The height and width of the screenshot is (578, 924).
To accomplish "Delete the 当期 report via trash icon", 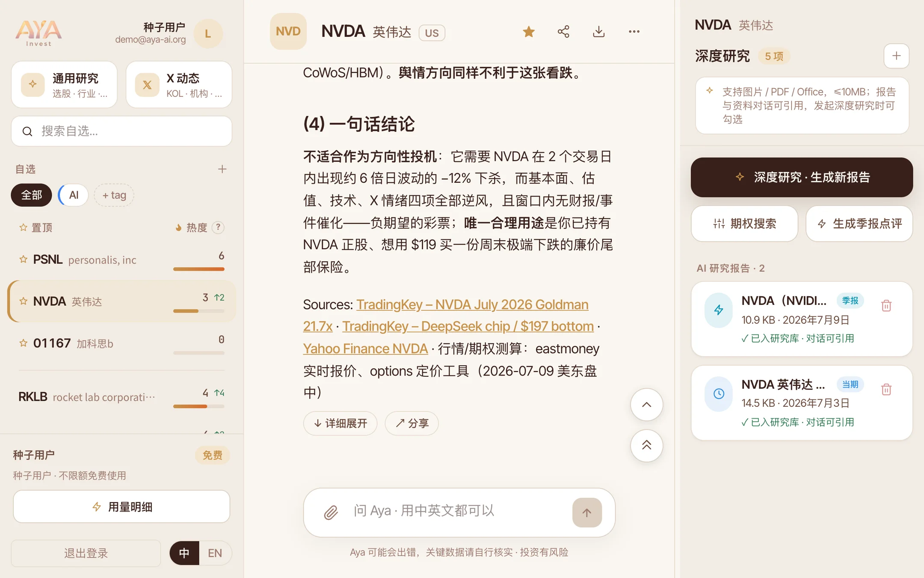I will tap(886, 390).
